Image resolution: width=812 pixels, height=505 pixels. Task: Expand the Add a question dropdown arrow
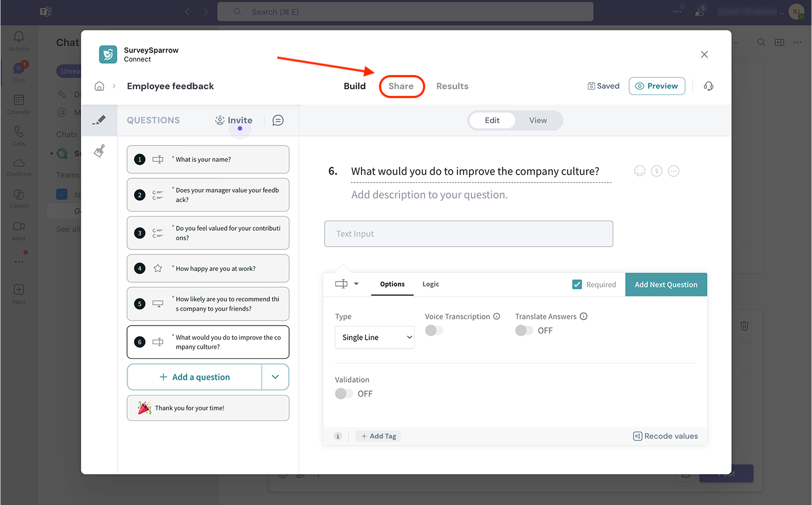275,377
